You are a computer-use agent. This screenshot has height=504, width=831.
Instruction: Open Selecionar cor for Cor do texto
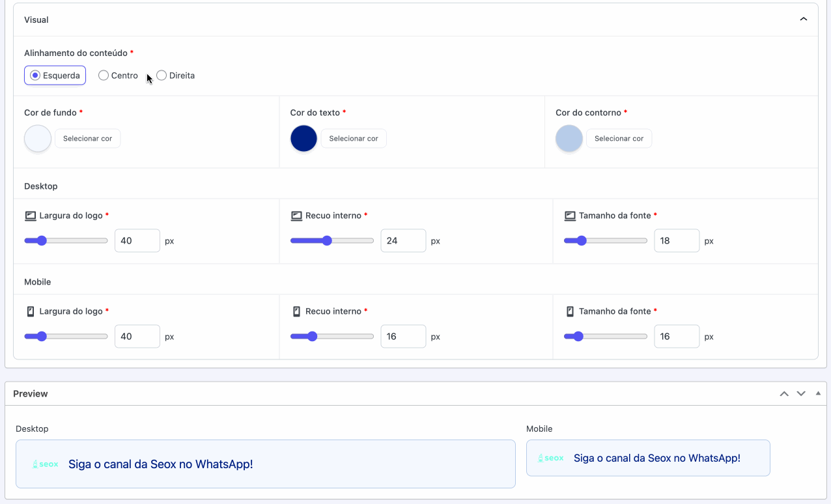tap(354, 139)
